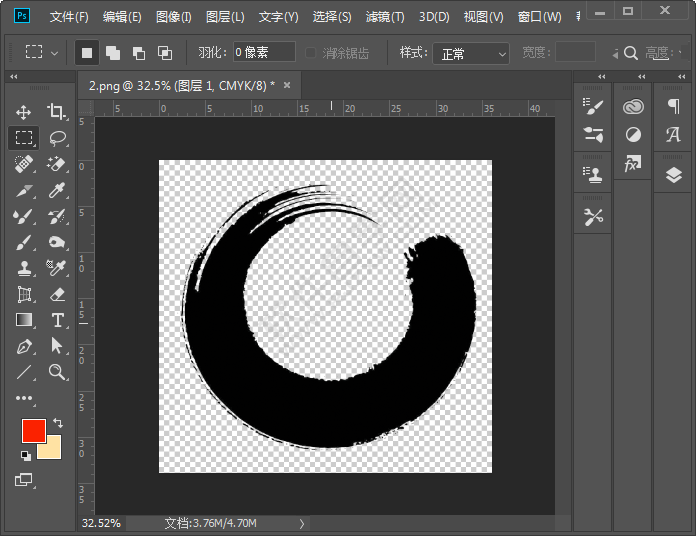
Task: Open the Edit Toolbar three-dots menu
Action: [24, 398]
